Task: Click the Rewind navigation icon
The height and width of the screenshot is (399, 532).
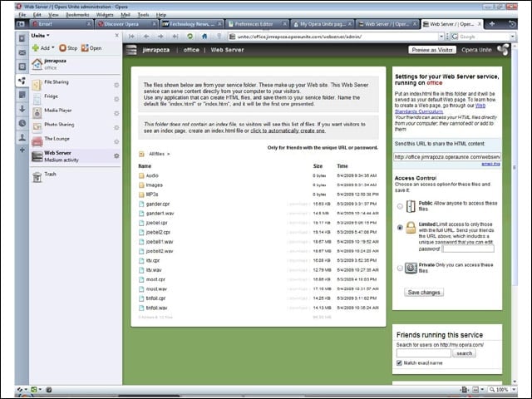Action: point(131,37)
